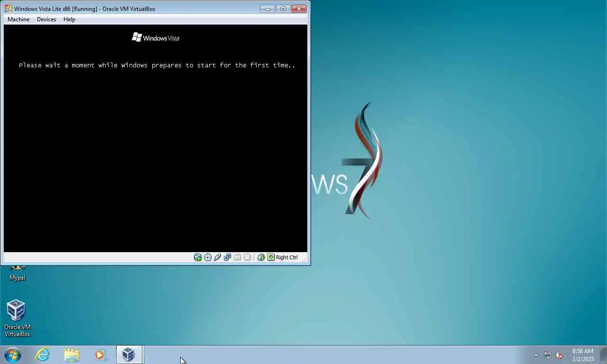Switch to VirtualBox taskbar button
The height and width of the screenshot is (364, 607).
coord(129,355)
